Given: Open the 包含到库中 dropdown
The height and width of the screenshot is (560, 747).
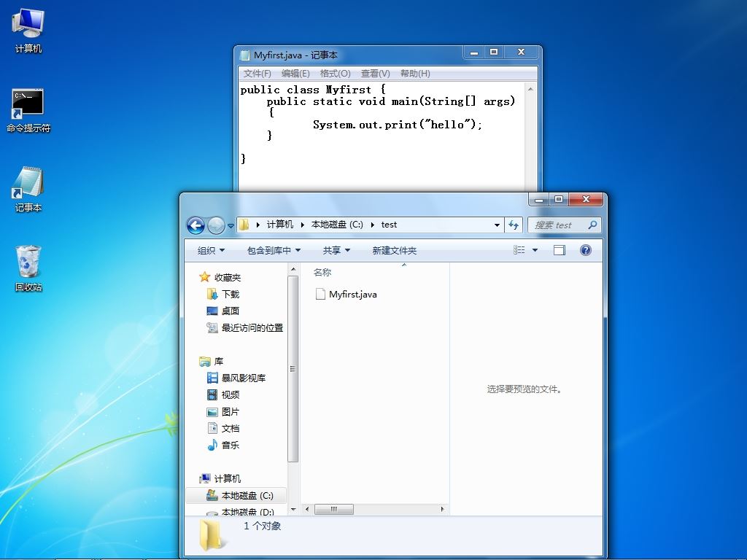Looking at the screenshot, I should click(x=274, y=251).
